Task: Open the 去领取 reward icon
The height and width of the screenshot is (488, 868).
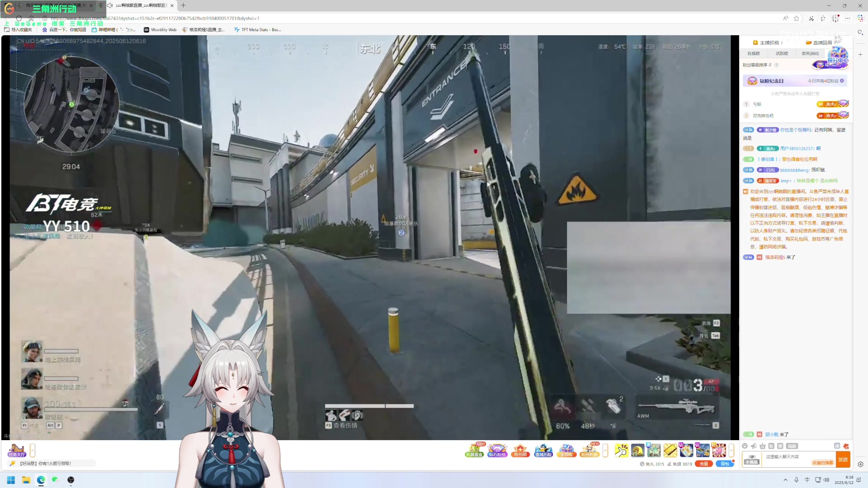Action: 566,450
